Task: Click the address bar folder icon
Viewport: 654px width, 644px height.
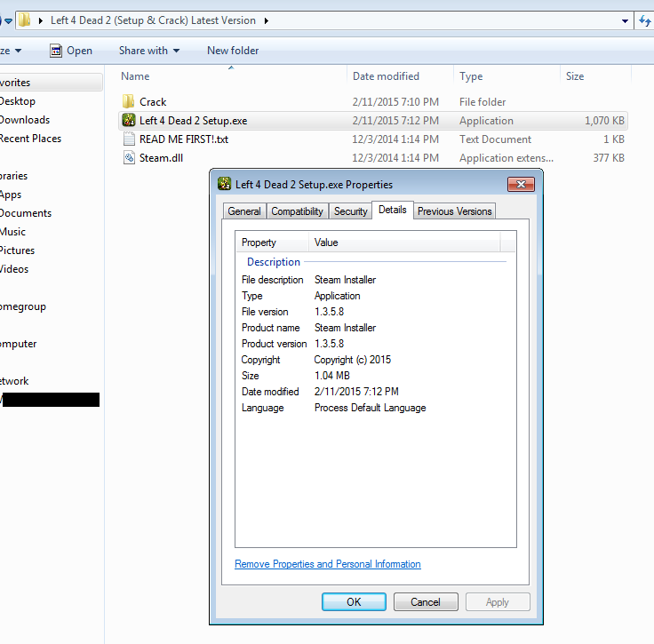Action: [24, 20]
